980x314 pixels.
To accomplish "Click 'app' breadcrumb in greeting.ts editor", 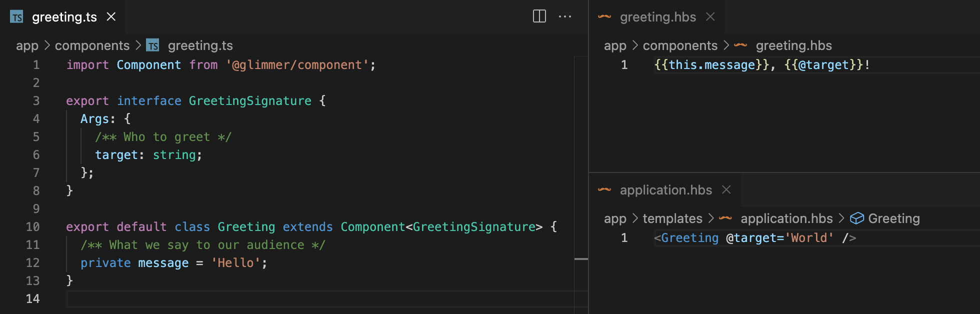I will pyautogui.click(x=27, y=45).
